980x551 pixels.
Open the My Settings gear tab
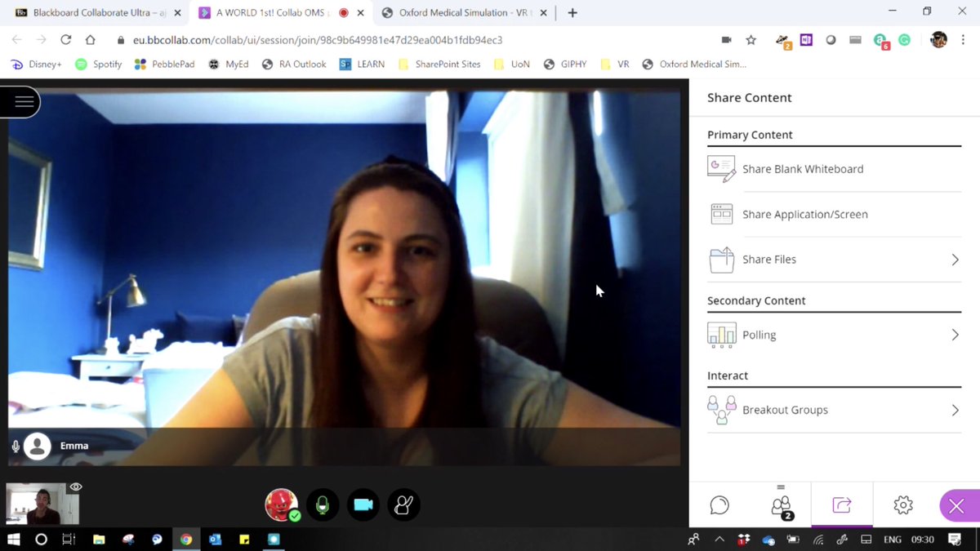(903, 505)
